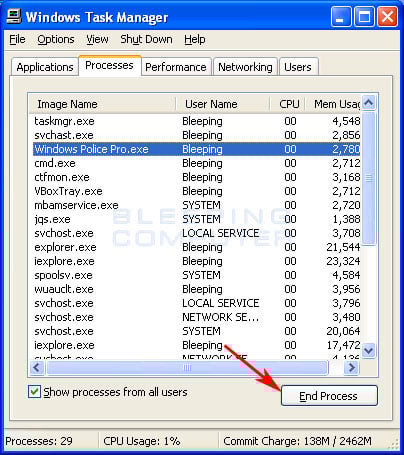Select Windows Police Pro.exe process
This screenshot has width=404, height=455.
coord(197,149)
